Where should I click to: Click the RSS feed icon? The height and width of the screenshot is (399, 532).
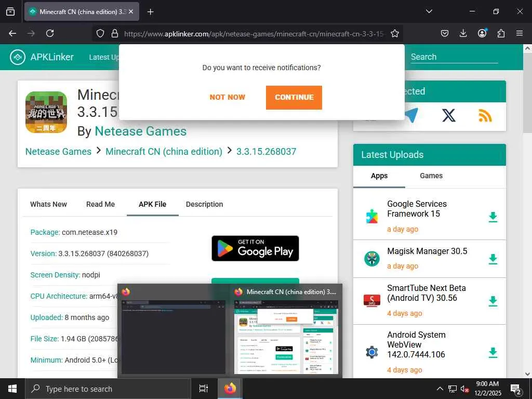(485, 116)
